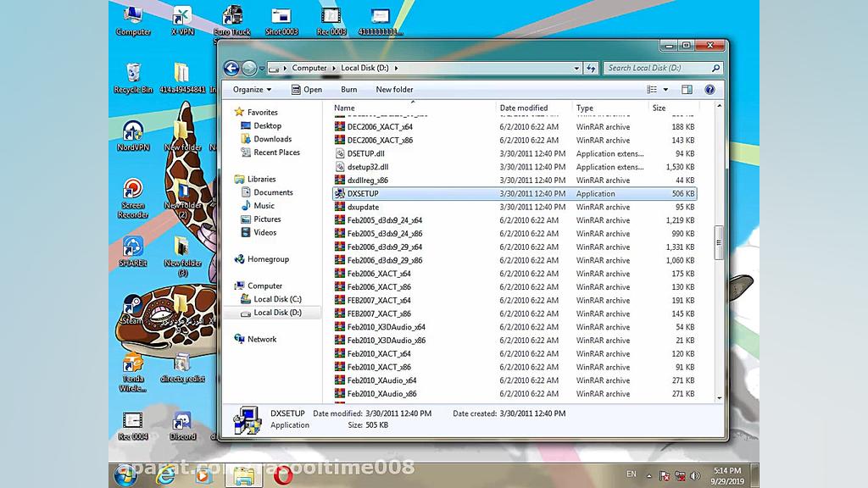
Task: Click the Opera icon in the taskbar
Action: [282, 474]
